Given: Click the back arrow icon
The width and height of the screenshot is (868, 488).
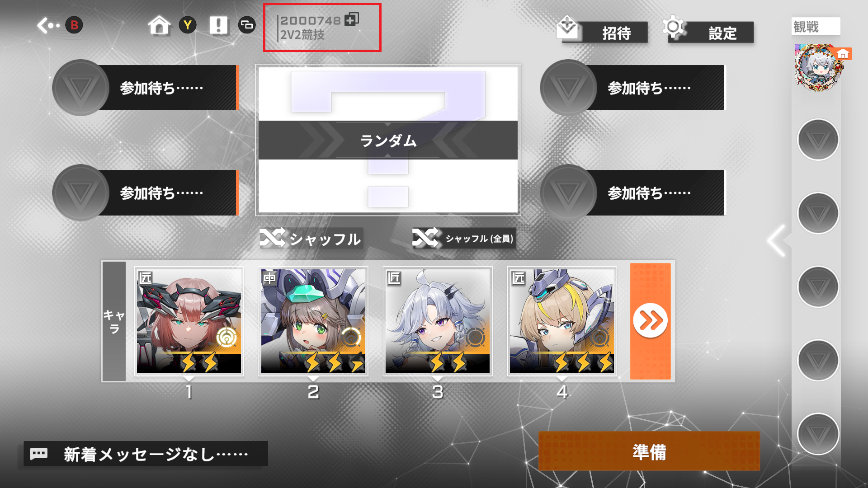Looking at the screenshot, I should (48, 25).
